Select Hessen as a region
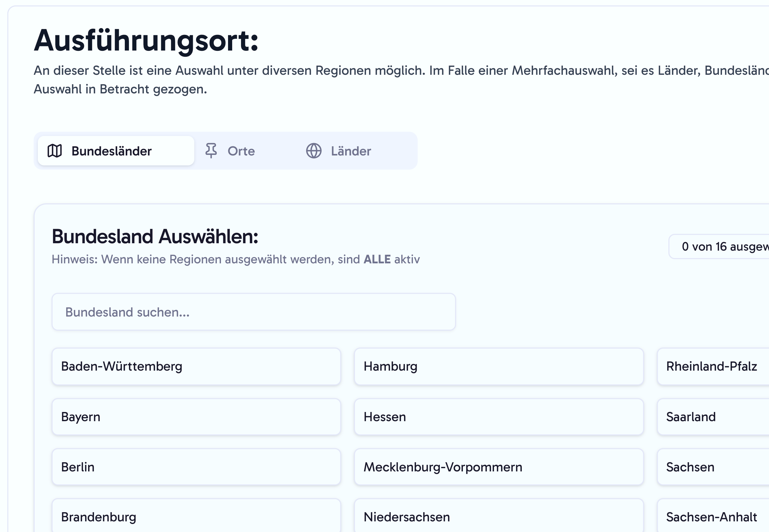This screenshot has width=769, height=532. pyautogui.click(x=499, y=416)
